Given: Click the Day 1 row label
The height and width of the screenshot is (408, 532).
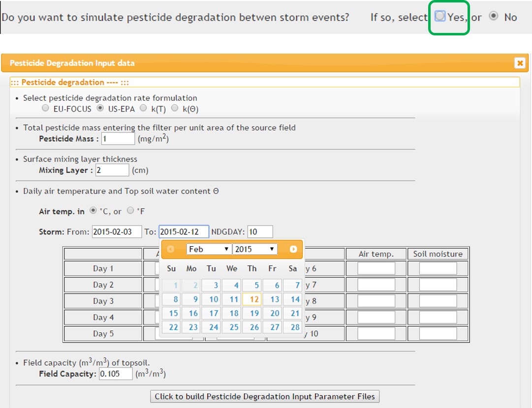Looking at the screenshot, I should [103, 268].
